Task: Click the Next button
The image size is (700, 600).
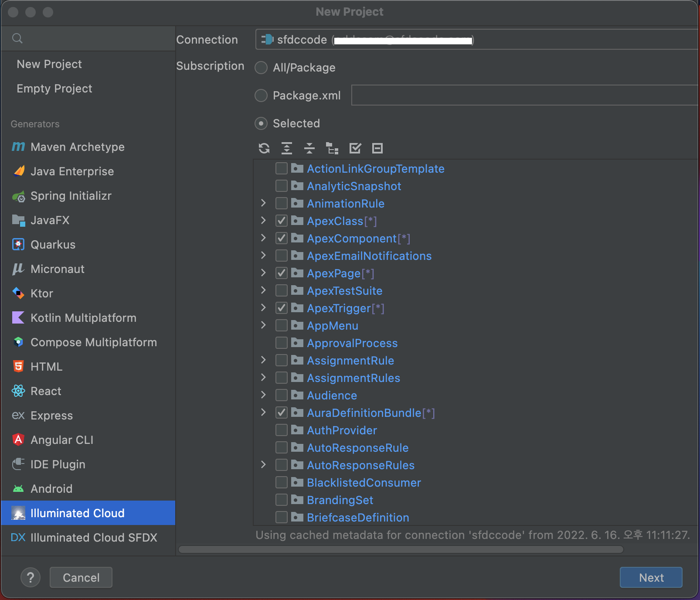Action: pyautogui.click(x=651, y=577)
